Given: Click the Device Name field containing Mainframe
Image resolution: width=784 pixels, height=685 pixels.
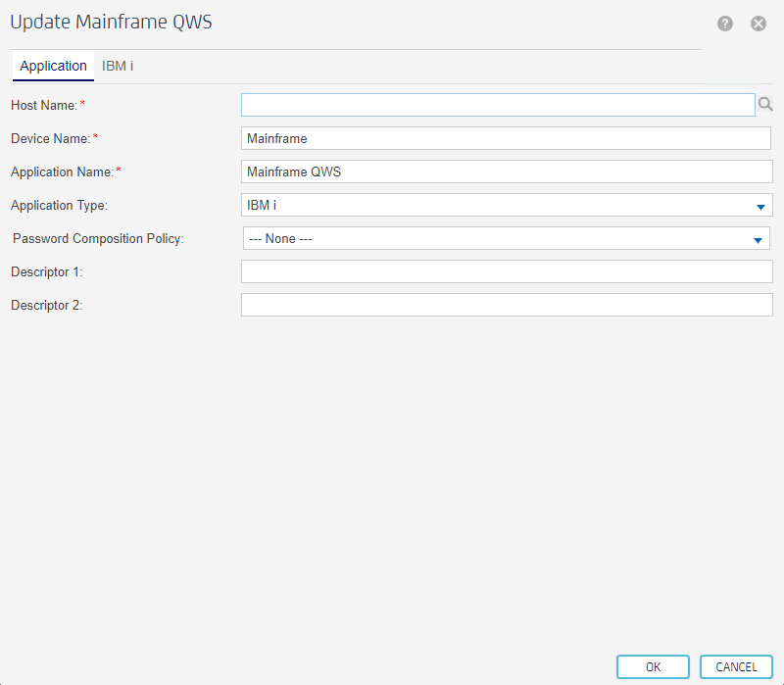Looking at the screenshot, I should pyautogui.click(x=506, y=138).
